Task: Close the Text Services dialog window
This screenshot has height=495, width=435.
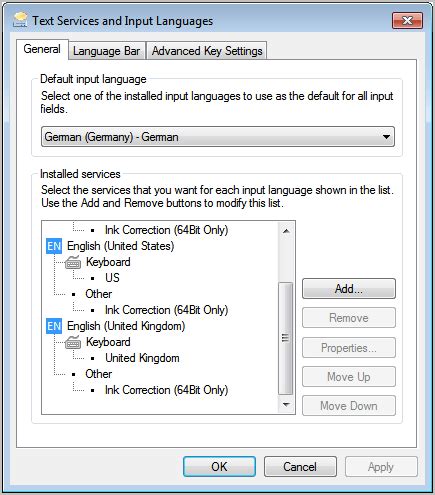Action: pyautogui.click(x=407, y=21)
